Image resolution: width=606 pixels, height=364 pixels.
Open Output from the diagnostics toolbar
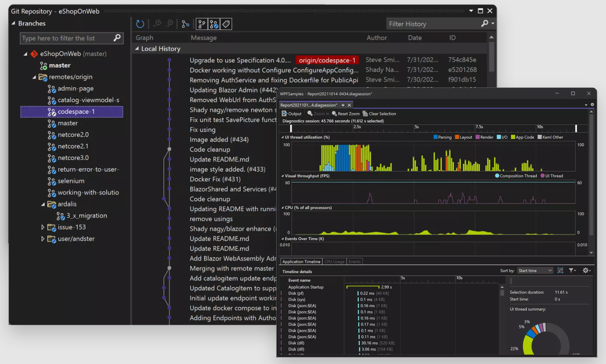[291, 113]
